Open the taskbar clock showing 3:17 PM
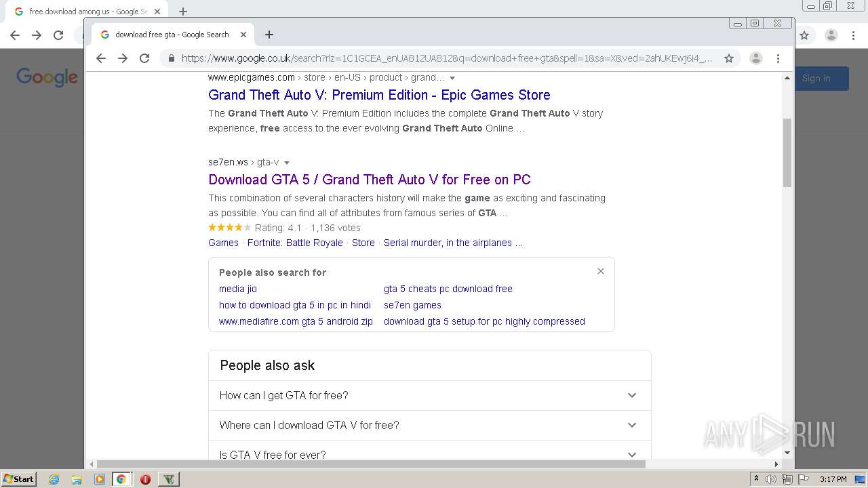Image resolution: width=868 pixels, height=488 pixels. pyautogui.click(x=833, y=479)
